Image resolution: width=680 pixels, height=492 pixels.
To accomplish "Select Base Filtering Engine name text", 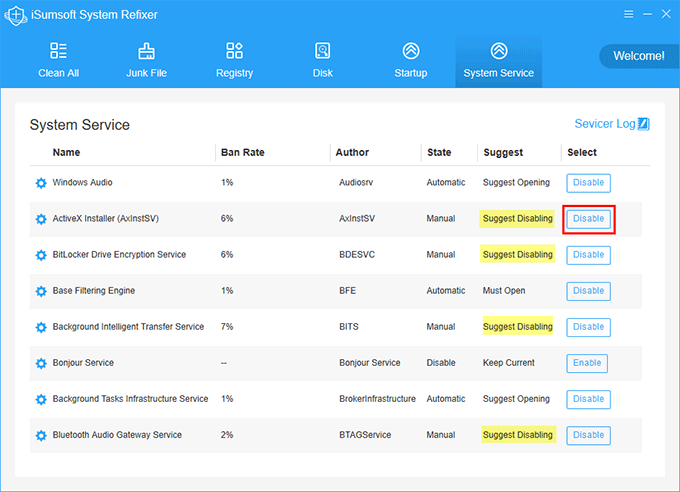I will [94, 291].
